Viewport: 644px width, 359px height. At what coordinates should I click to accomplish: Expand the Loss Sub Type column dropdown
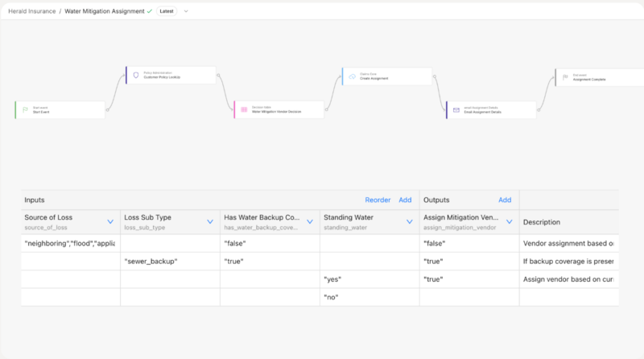coord(210,221)
